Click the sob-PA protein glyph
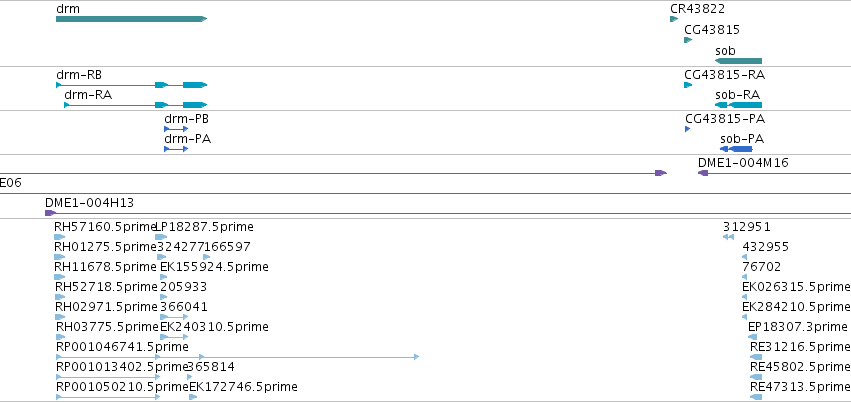Image resolution: width=851 pixels, height=402 pixels. (736, 149)
